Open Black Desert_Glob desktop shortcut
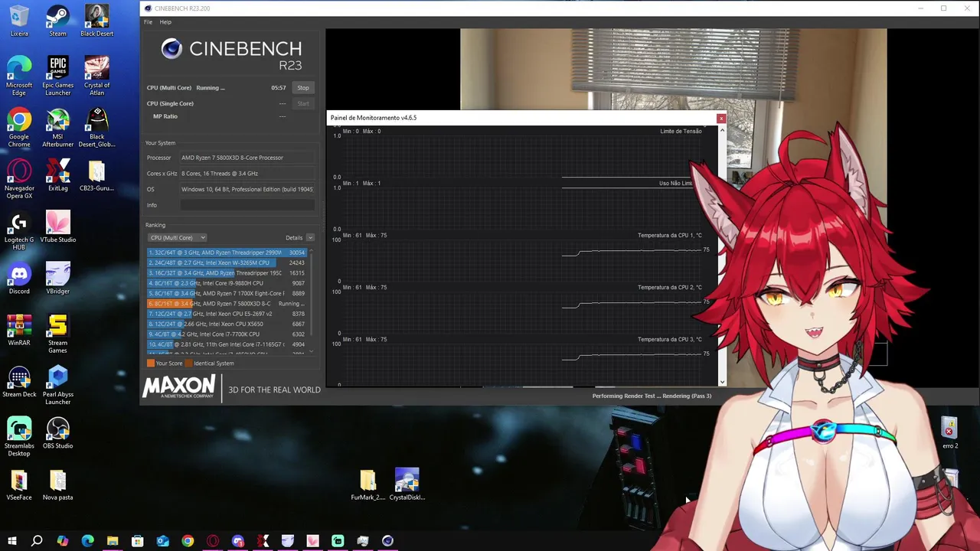 point(96,127)
